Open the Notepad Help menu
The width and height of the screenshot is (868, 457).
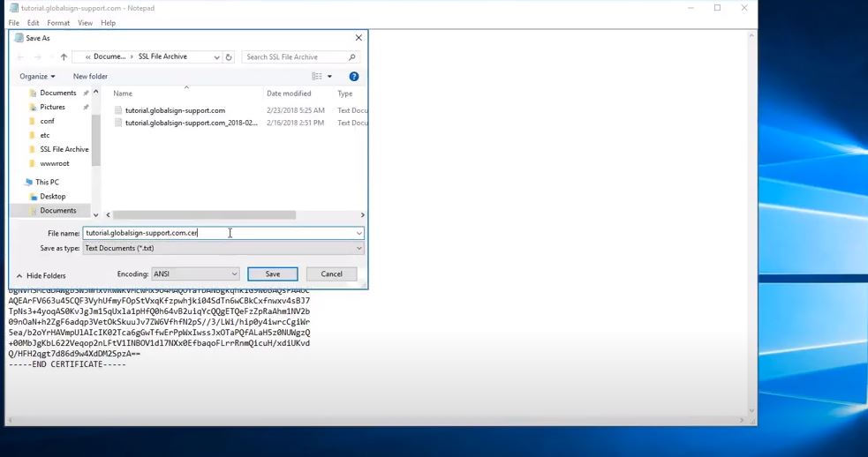point(108,23)
